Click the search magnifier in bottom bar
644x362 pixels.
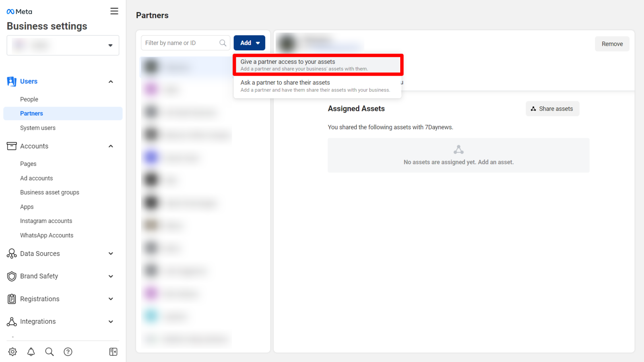click(x=50, y=352)
